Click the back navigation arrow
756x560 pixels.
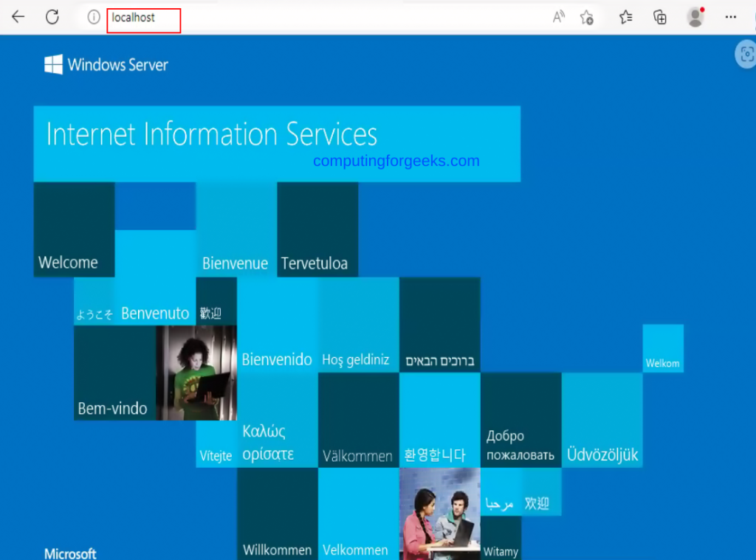coord(17,16)
